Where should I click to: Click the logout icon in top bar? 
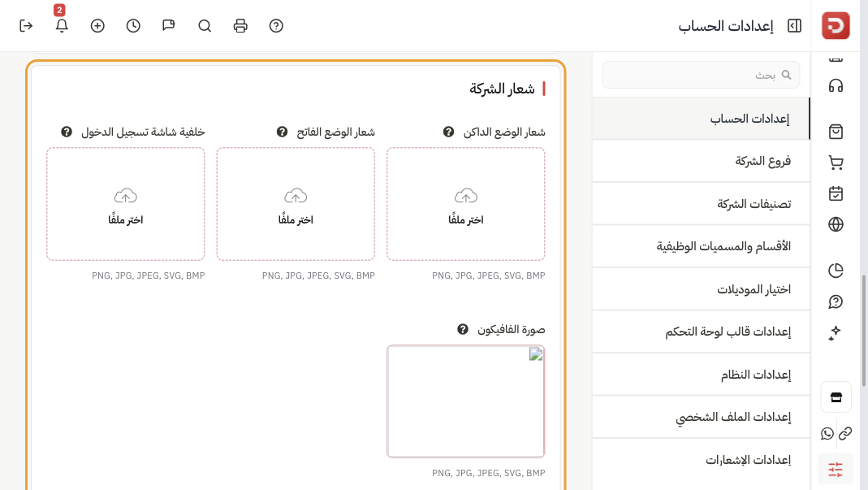coord(26,26)
